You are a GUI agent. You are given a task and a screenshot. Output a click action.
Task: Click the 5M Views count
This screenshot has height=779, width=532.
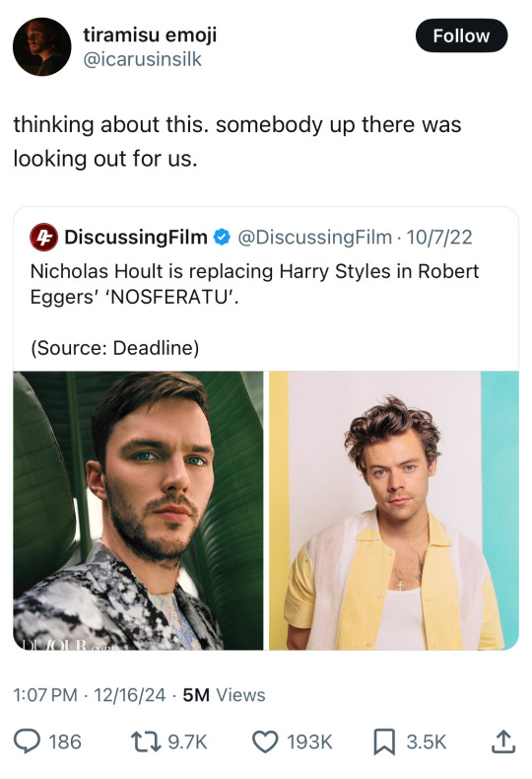coord(224,694)
